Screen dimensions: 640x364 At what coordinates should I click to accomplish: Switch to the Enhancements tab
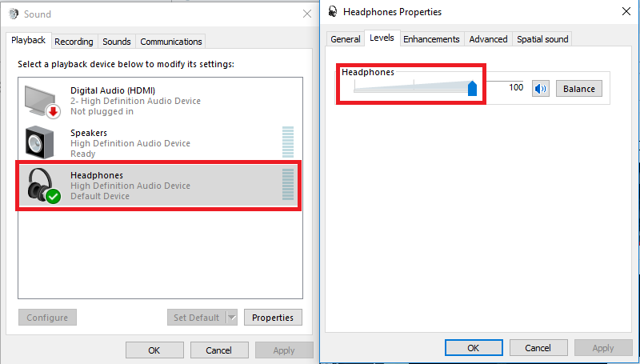point(431,39)
